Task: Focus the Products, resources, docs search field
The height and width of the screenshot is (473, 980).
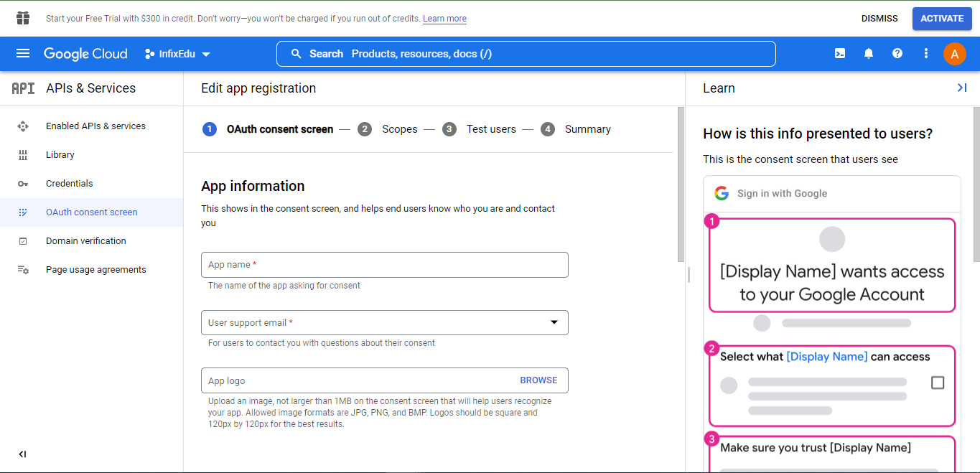Action: [526, 54]
